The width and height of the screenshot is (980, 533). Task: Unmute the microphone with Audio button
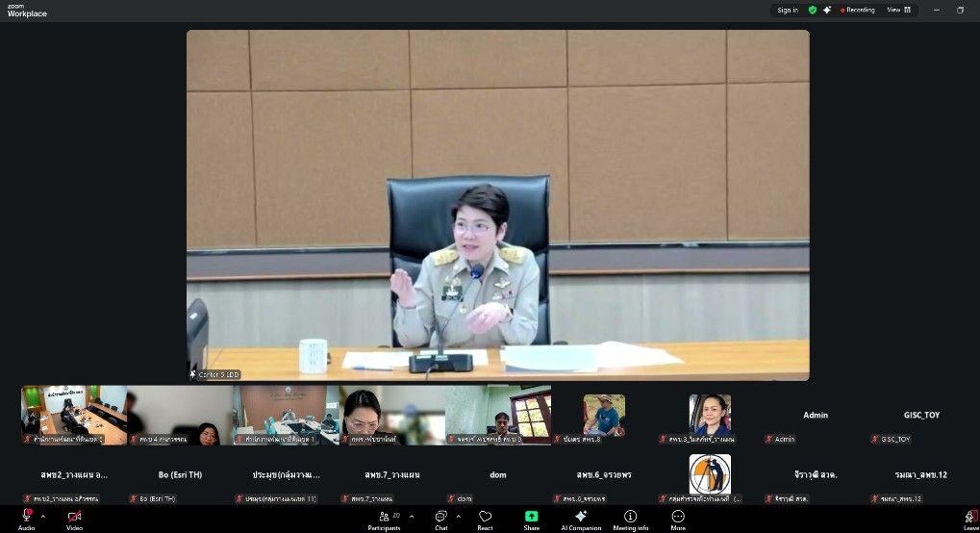point(26,518)
